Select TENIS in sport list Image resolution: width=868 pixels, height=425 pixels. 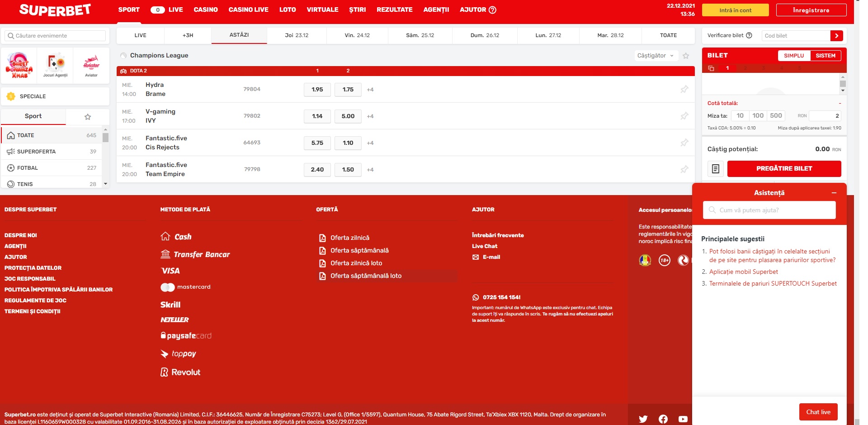52,184
